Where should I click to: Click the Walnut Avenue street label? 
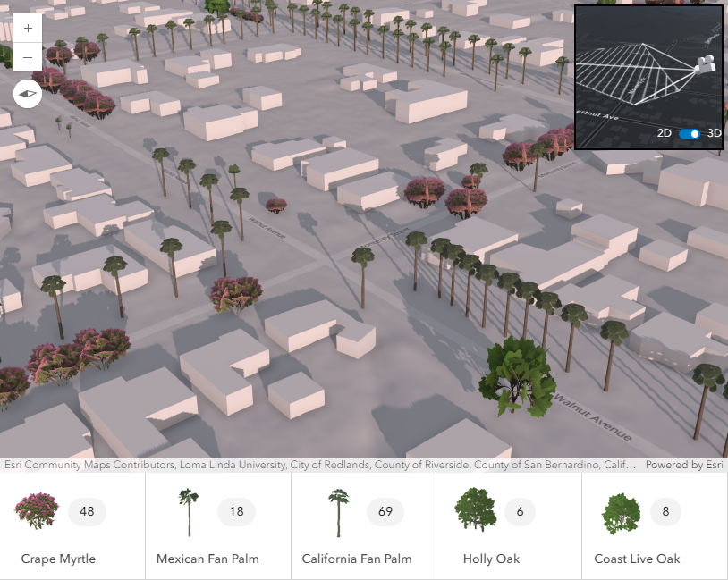pos(592,416)
